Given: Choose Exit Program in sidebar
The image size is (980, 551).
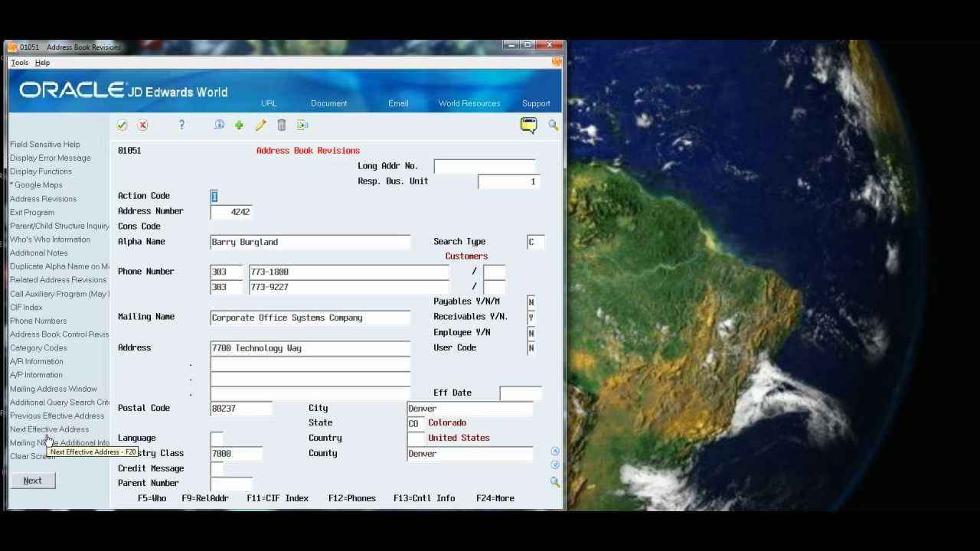Looking at the screenshot, I should (32, 213).
